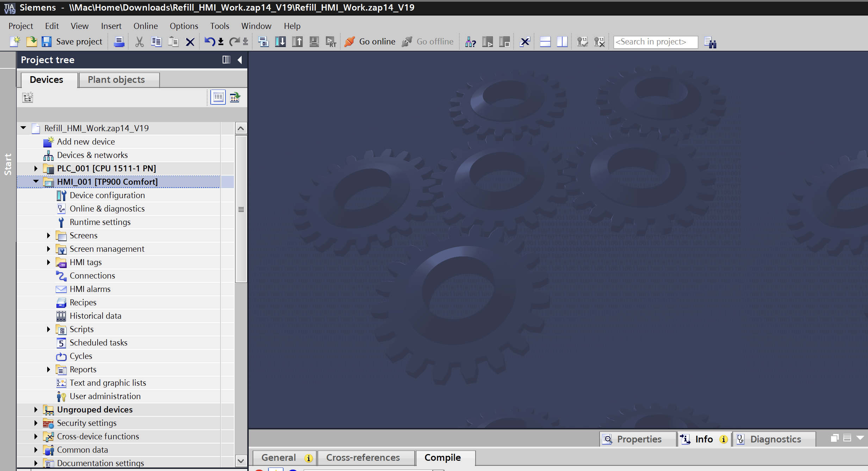Expand the PLC_001 CPU tree node
This screenshot has width=868, height=471.
(36, 169)
